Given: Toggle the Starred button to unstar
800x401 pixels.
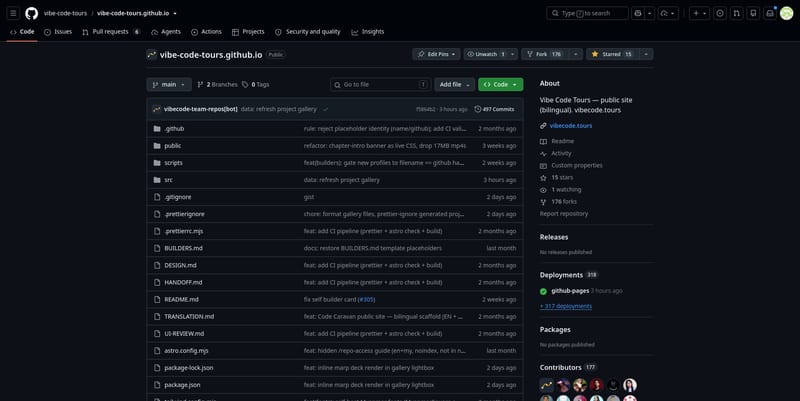Looking at the screenshot, I should 613,54.
